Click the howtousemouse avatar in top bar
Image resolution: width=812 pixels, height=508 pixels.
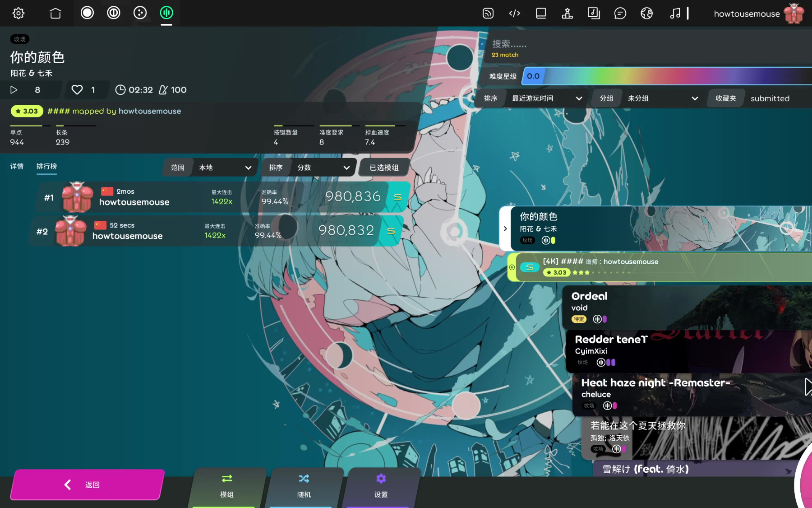click(794, 13)
